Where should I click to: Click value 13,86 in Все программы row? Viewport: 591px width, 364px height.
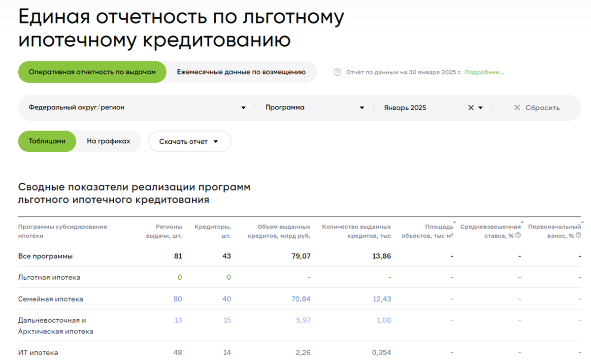(381, 257)
